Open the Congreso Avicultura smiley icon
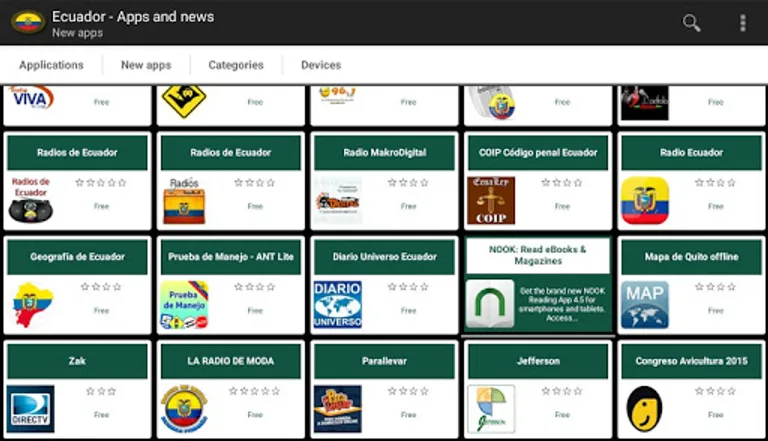 point(645,409)
